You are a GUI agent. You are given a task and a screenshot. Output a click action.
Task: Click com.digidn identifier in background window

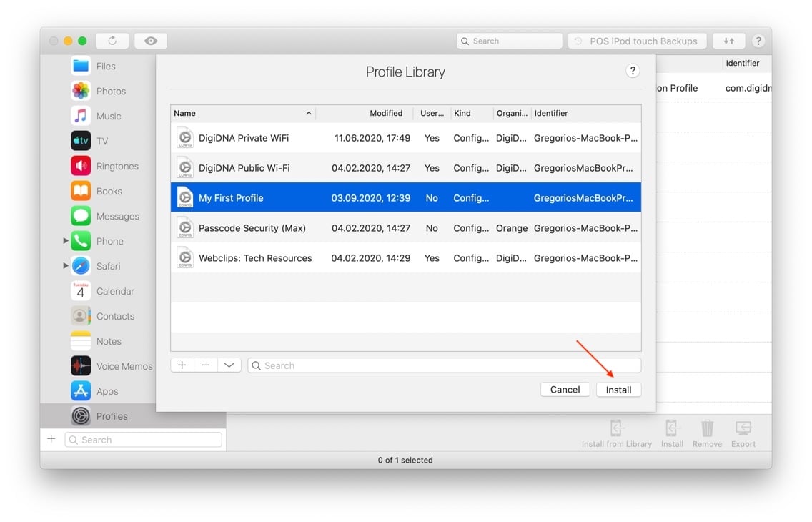coord(748,88)
